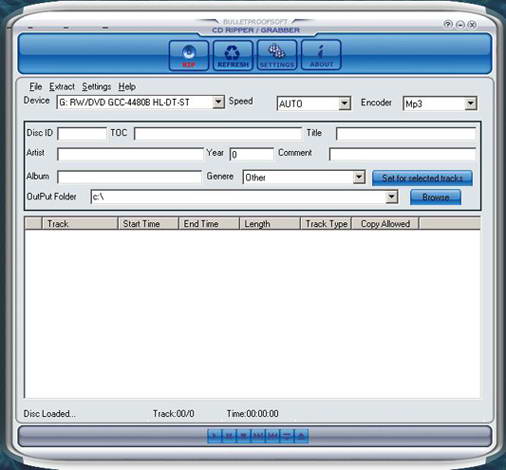Click the Refresh recycle-arrows button
Image resolution: width=506 pixels, height=470 pixels.
[x=233, y=55]
